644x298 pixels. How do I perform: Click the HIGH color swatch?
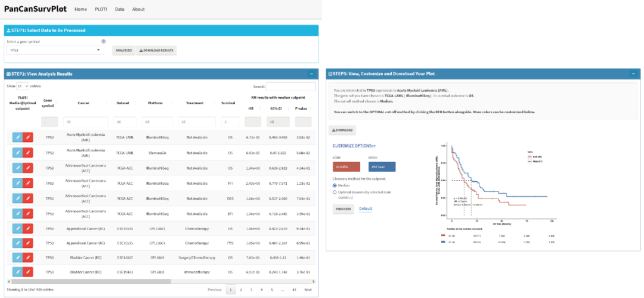click(382, 167)
